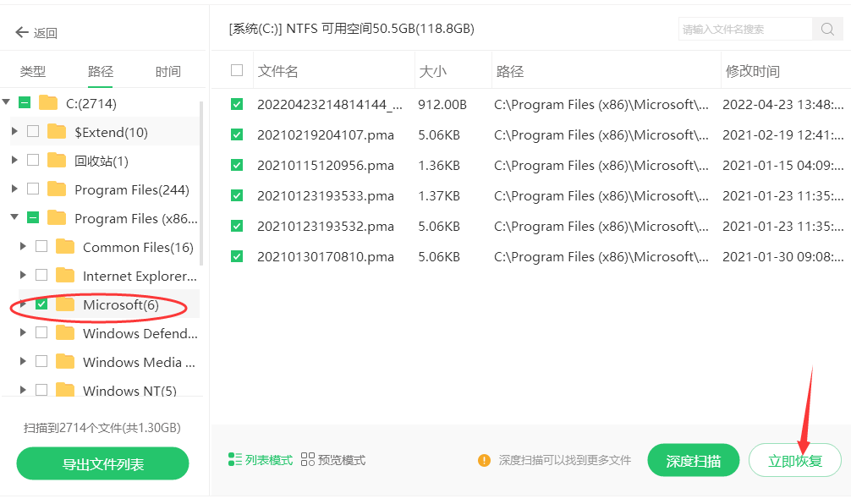Expand the $Extend(10) tree node
851x504 pixels.
click(x=14, y=132)
